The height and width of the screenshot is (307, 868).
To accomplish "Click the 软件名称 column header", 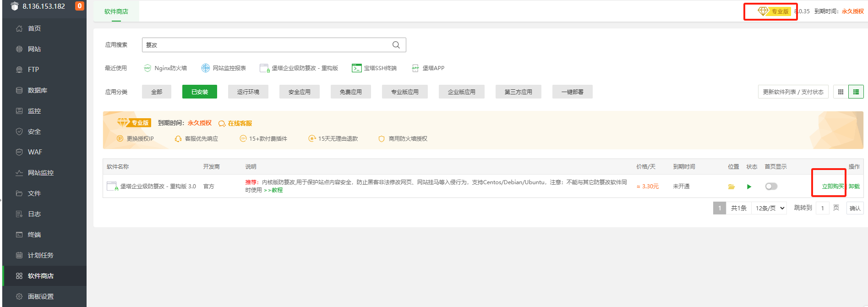I will [118, 166].
